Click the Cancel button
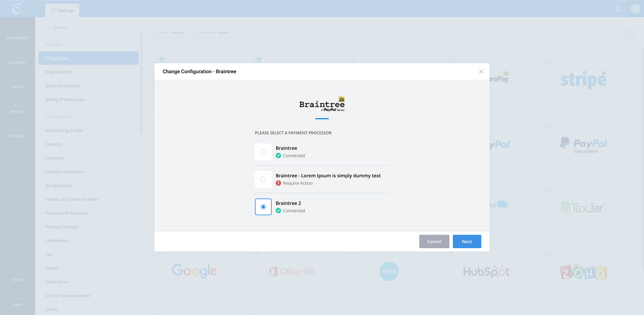The image size is (644, 315). [x=434, y=241]
